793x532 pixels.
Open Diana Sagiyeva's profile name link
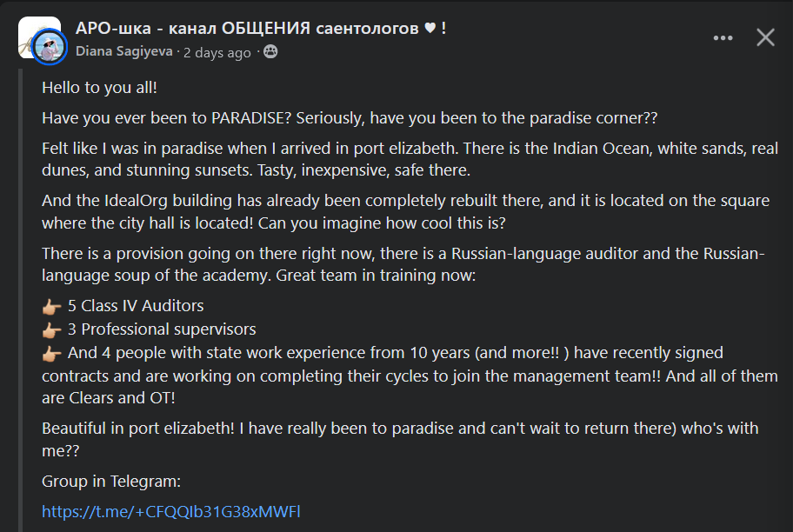(x=125, y=52)
